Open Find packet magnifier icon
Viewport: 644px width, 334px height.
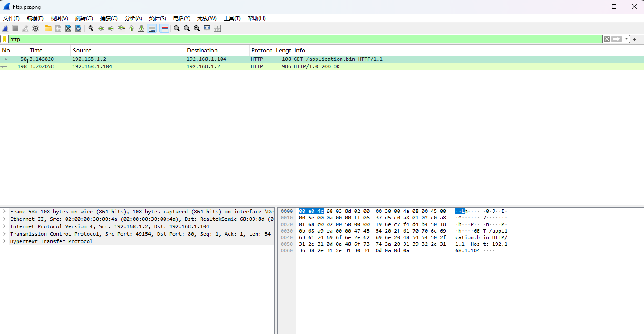tap(91, 28)
